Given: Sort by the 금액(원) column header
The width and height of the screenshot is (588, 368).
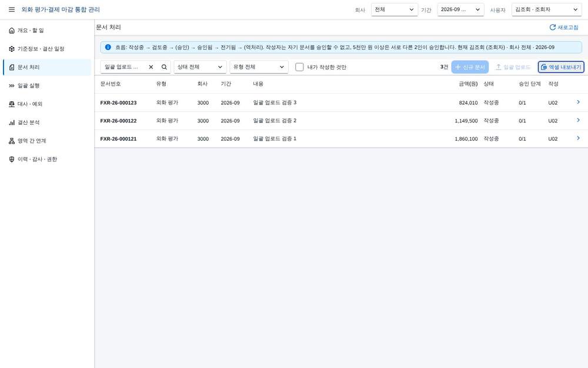Looking at the screenshot, I should (x=468, y=84).
